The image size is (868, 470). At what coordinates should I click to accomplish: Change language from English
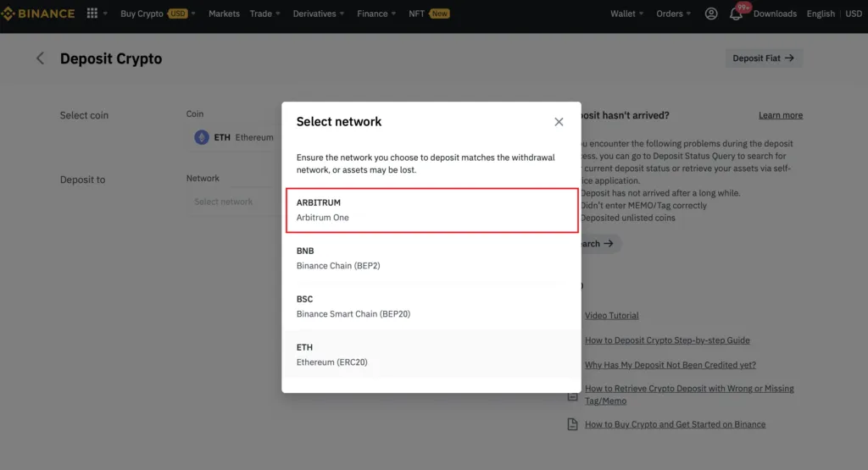(x=820, y=14)
